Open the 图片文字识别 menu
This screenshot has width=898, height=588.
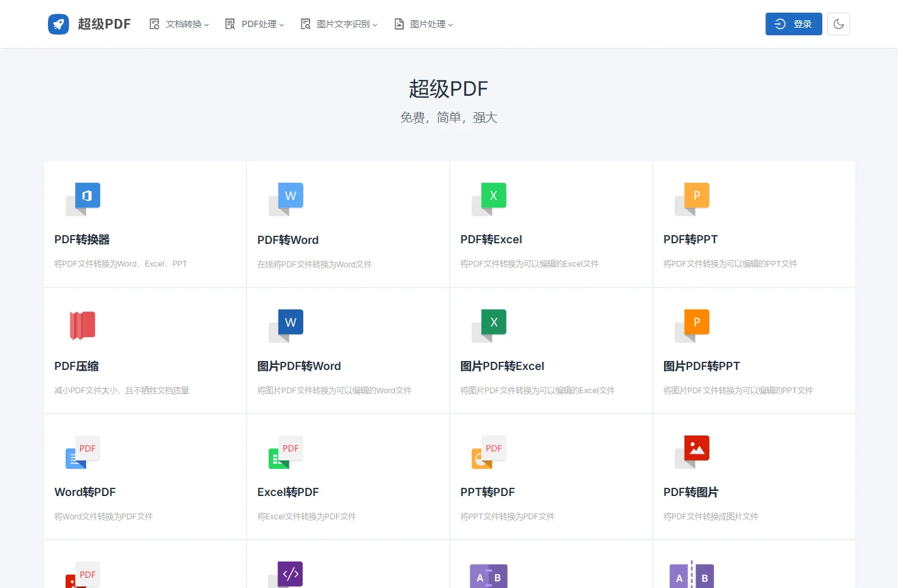[339, 24]
